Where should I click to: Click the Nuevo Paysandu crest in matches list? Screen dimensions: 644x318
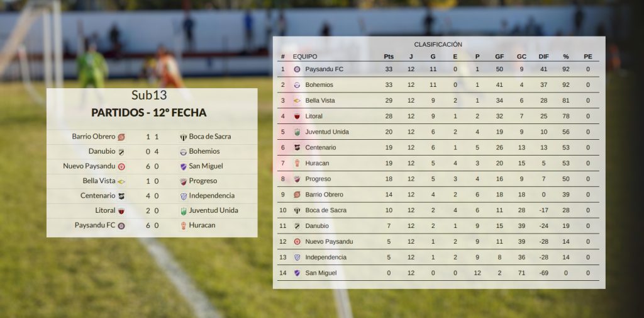121,167
